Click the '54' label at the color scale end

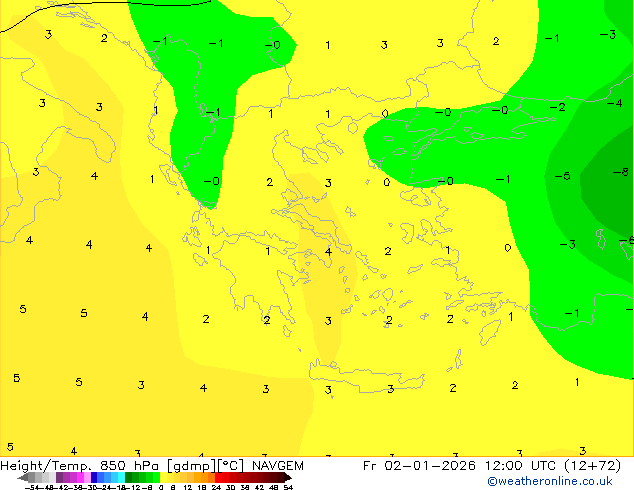[x=288, y=487]
